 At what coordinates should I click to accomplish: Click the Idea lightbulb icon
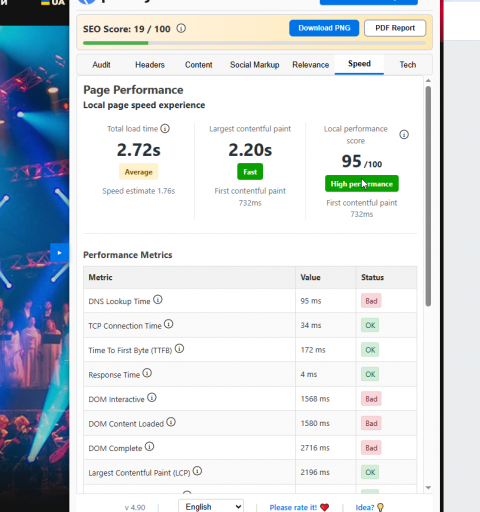(380, 507)
